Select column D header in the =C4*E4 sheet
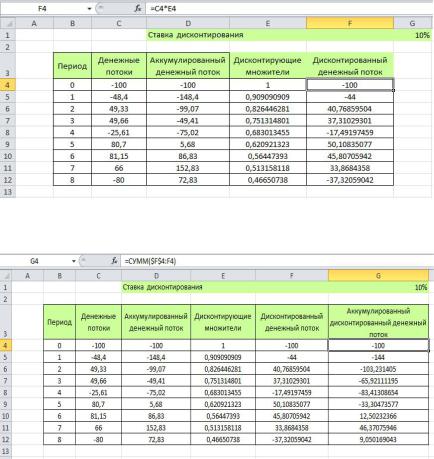 tap(188, 23)
